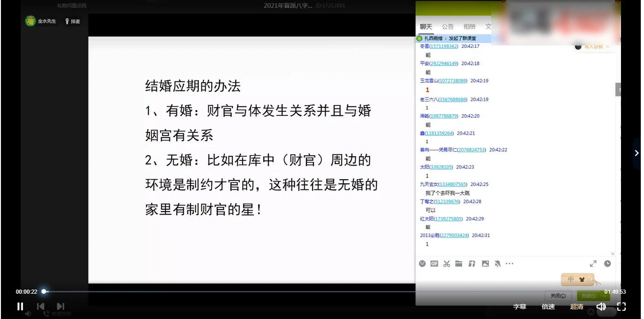Open 玉龙雪山's number 1072738089
Screen dimensions: 644x319
point(453,81)
